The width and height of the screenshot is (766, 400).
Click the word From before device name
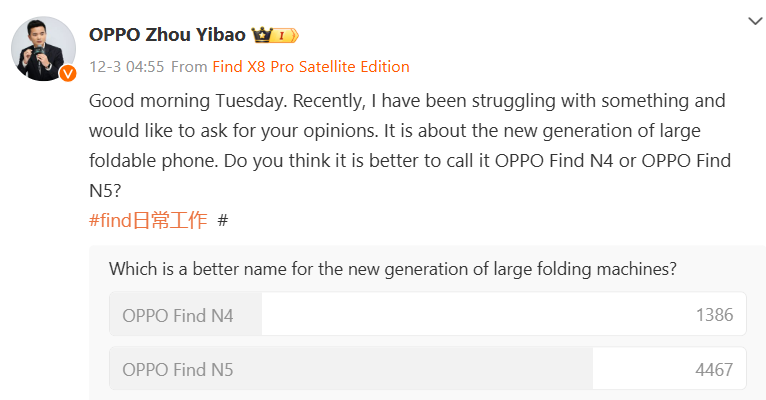tap(189, 66)
